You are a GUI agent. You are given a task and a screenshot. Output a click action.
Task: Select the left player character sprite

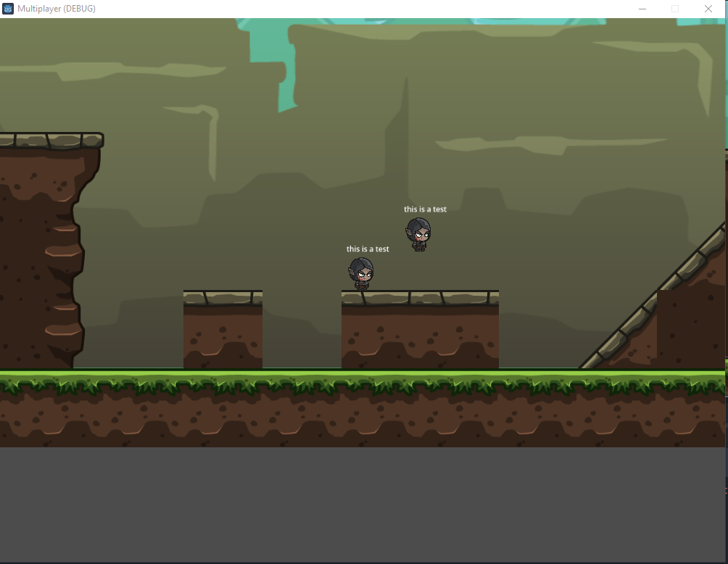[x=362, y=273]
